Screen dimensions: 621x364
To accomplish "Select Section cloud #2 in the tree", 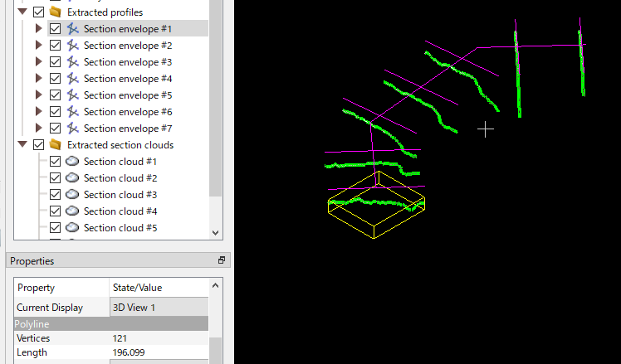I will (x=120, y=178).
